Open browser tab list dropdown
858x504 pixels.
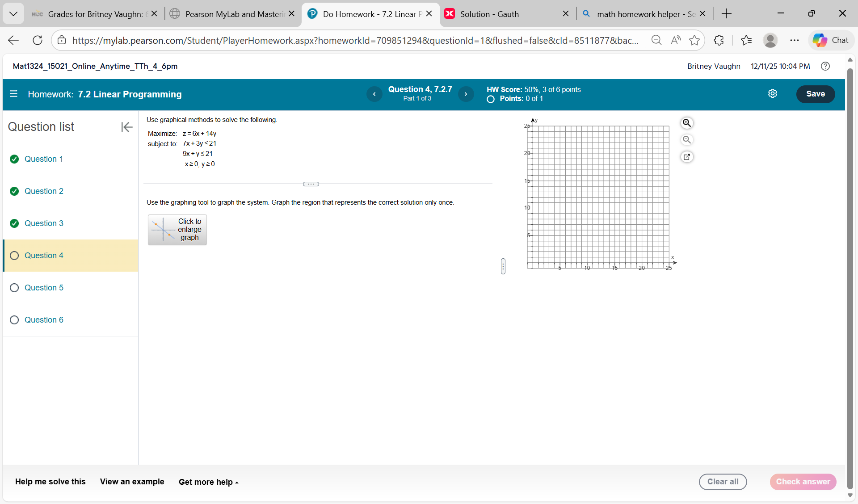(x=13, y=14)
